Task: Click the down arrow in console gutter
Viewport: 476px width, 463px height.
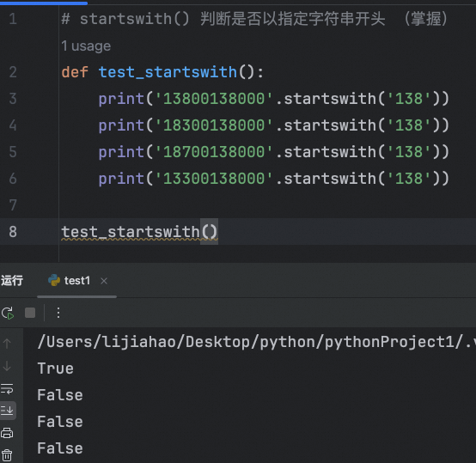Action: pos(7,366)
